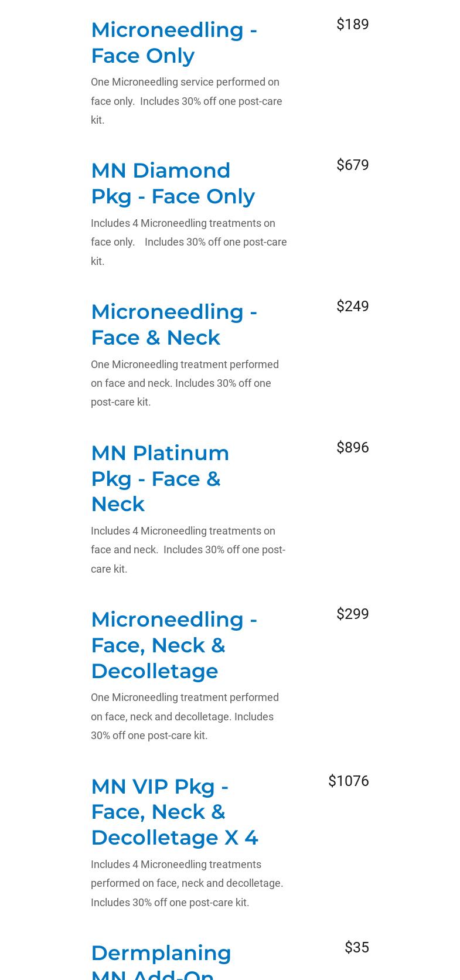Select the $249 price label
This screenshot has height=980, width=460.
pyautogui.click(x=352, y=306)
